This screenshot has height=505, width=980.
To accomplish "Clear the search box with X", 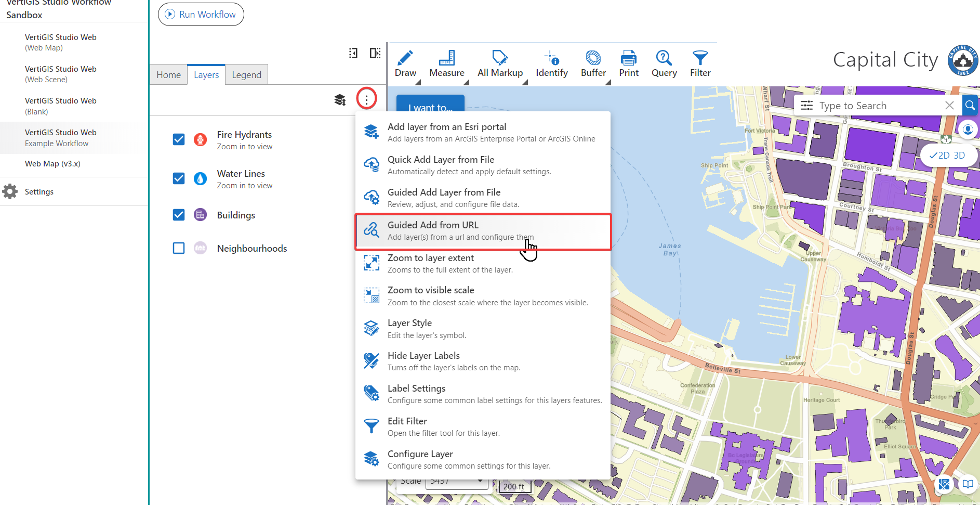I will (x=949, y=106).
